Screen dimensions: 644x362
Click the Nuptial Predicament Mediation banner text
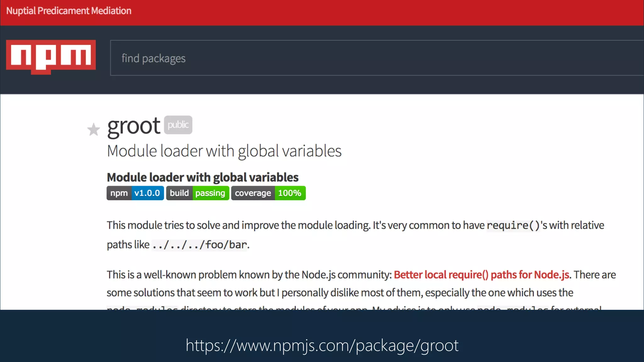point(69,11)
